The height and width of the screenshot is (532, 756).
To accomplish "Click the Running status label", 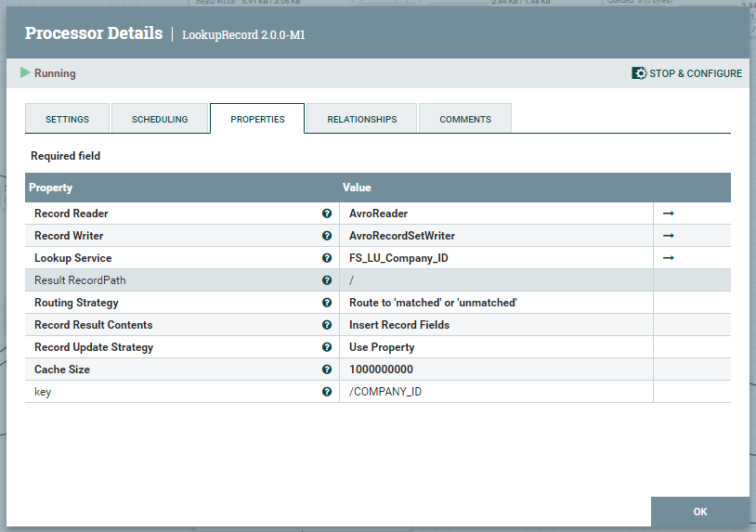I will 55,73.
